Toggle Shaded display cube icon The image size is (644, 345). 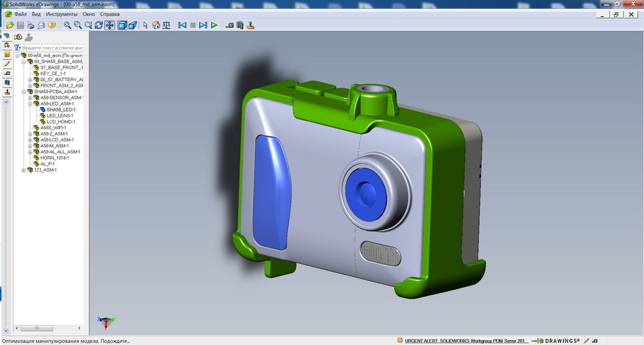click(x=122, y=26)
